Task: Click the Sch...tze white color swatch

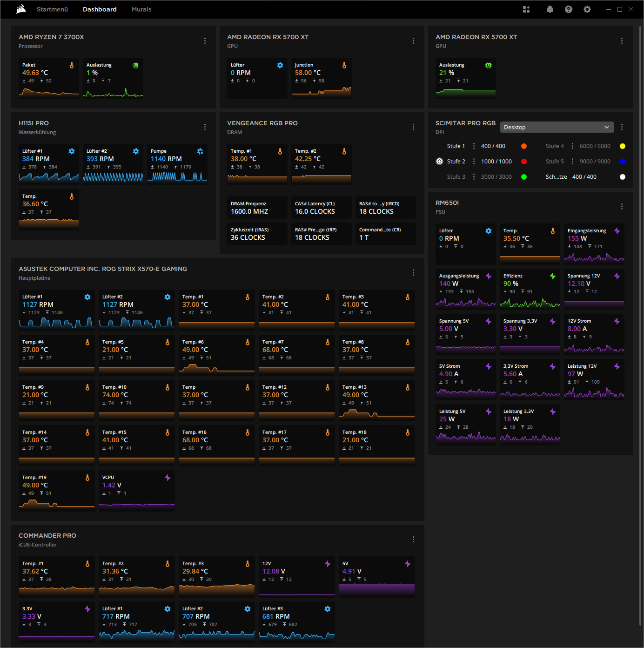Action: tap(623, 177)
